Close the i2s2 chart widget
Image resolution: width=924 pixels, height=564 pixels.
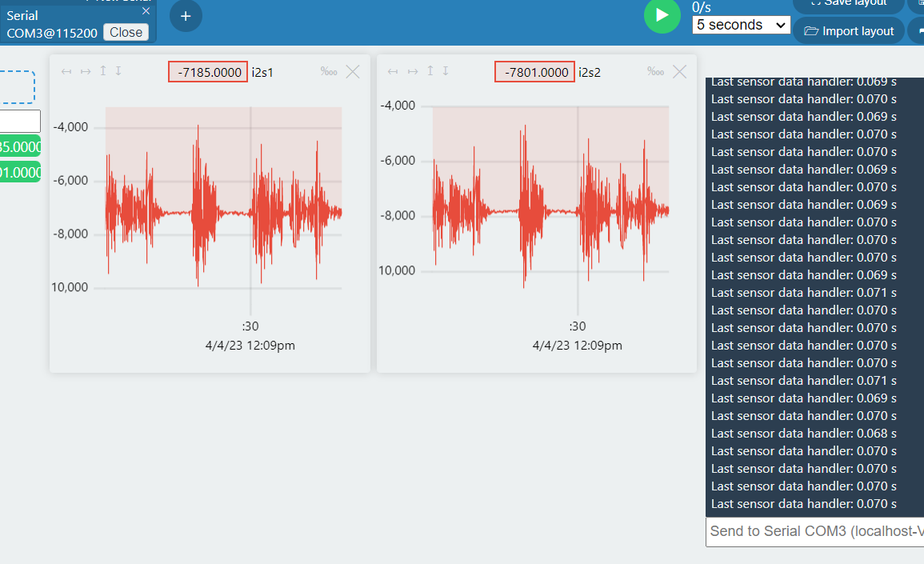pos(679,71)
